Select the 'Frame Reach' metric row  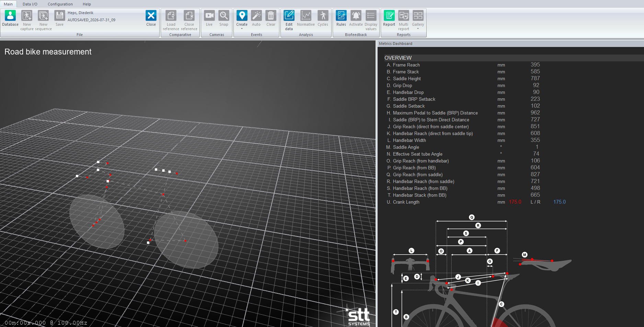point(463,65)
